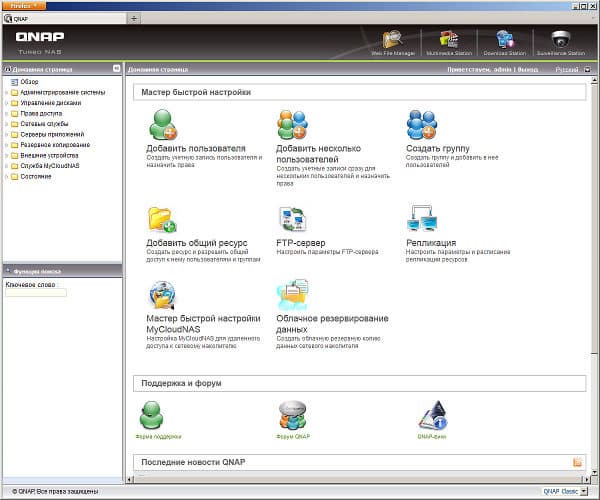Click vertical scrollbar down arrow
The width and height of the screenshot is (600, 500).
[x=594, y=472]
